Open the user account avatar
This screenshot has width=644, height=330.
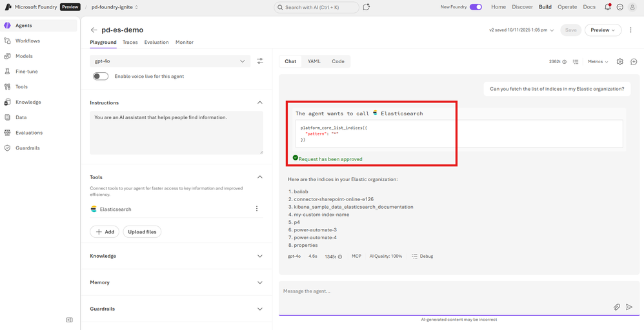tap(632, 7)
